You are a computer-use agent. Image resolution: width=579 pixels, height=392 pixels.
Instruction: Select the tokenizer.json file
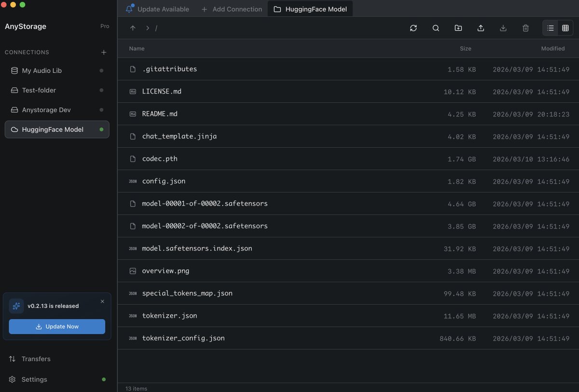pos(348,316)
